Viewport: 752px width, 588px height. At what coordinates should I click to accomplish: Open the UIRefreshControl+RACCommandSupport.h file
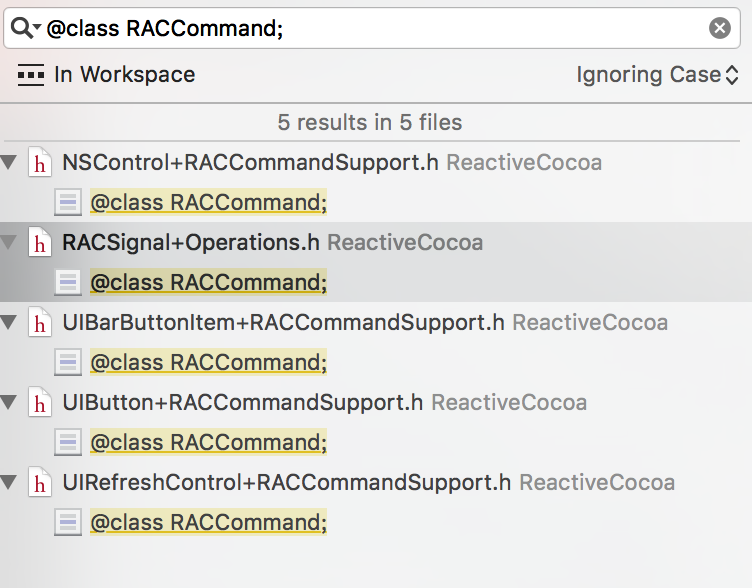click(285, 482)
